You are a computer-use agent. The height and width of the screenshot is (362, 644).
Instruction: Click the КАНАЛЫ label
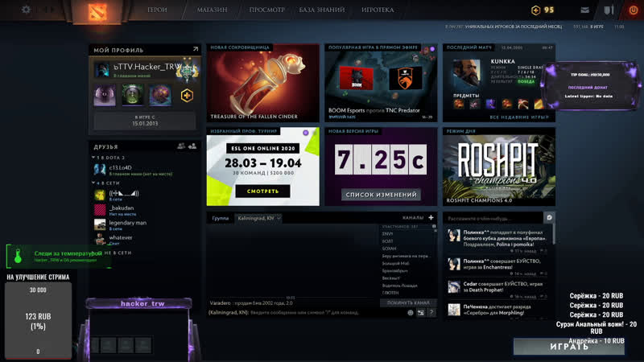(x=413, y=217)
